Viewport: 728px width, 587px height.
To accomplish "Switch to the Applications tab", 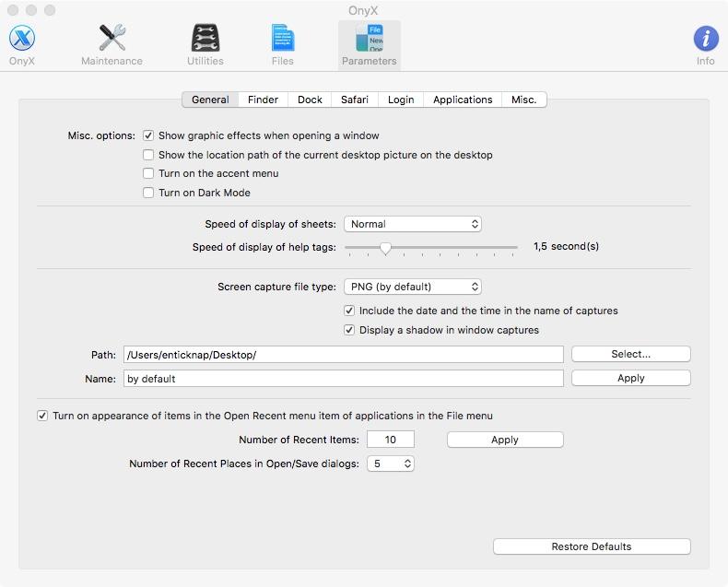I will point(463,100).
